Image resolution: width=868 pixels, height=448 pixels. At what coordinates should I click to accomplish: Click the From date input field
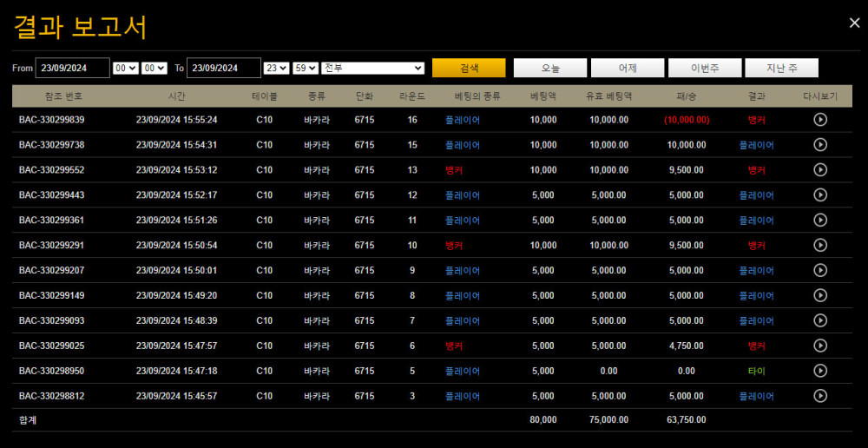tap(72, 69)
